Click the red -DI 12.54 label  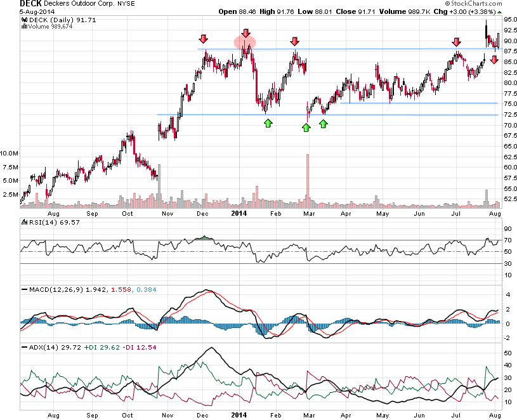(140, 347)
